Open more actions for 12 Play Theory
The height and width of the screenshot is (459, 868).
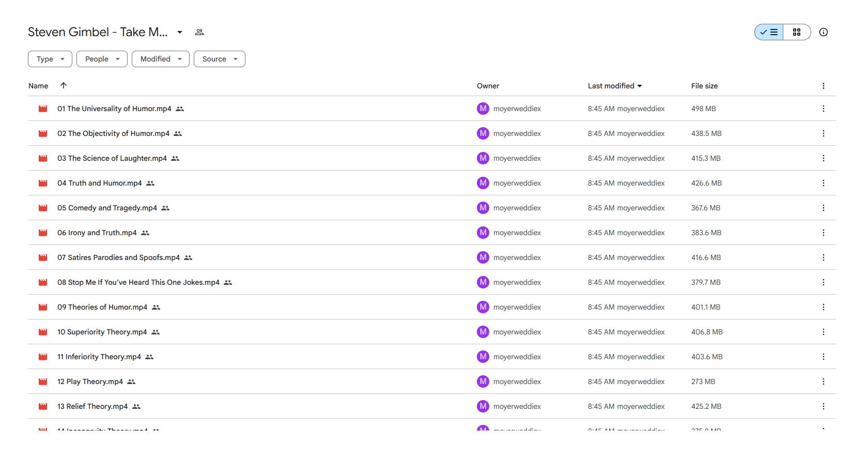[824, 381]
